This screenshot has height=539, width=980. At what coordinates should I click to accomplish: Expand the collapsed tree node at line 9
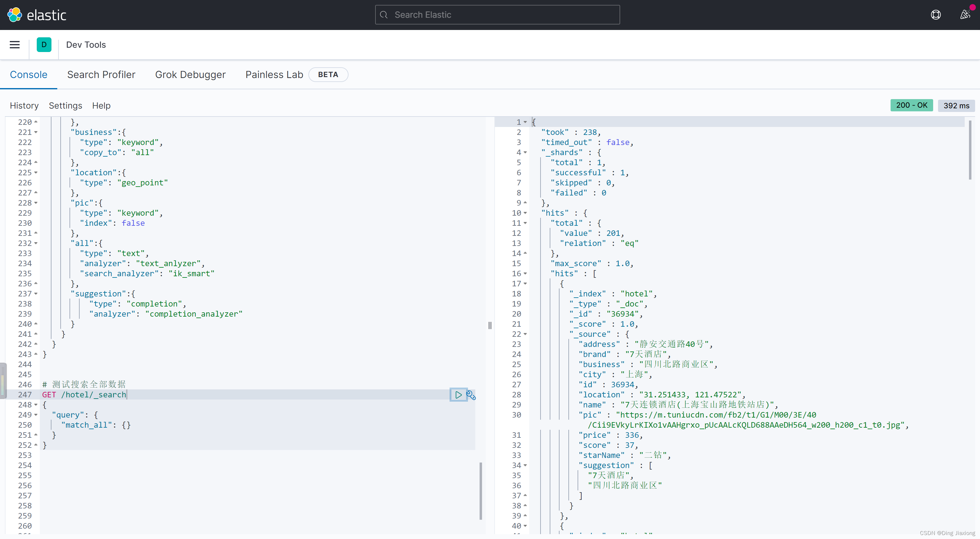tap(524, 203)
